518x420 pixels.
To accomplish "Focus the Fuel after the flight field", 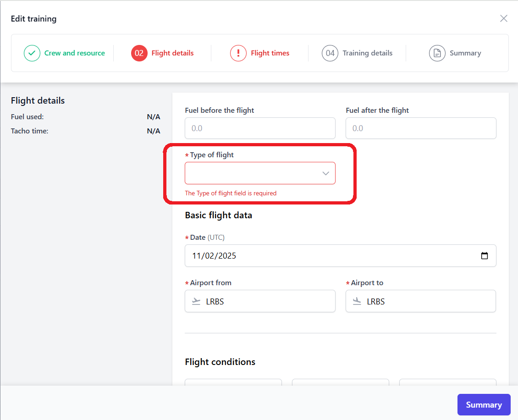I will click(x=421, y=128).
